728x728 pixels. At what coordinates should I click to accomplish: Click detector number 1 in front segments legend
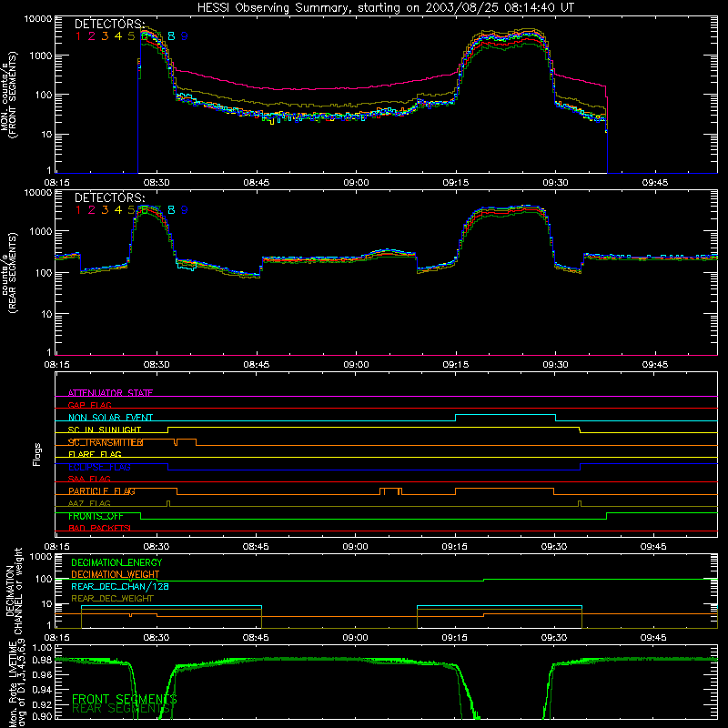click(x=78, y=35)
